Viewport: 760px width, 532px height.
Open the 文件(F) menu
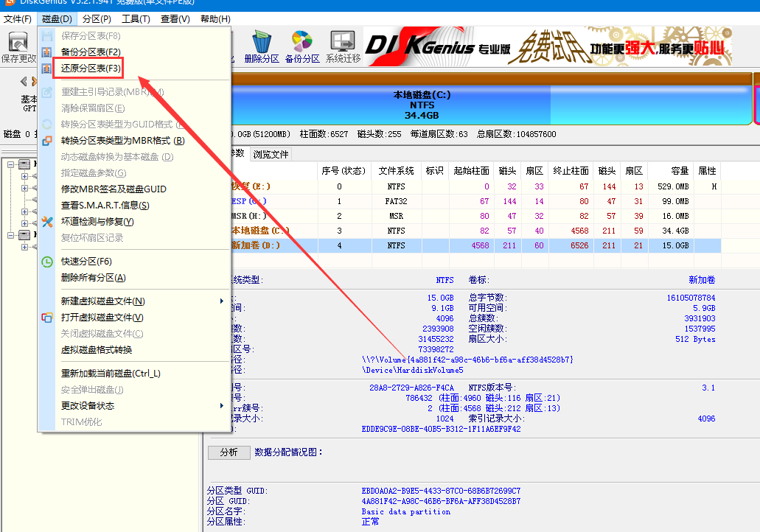(18, 19)
